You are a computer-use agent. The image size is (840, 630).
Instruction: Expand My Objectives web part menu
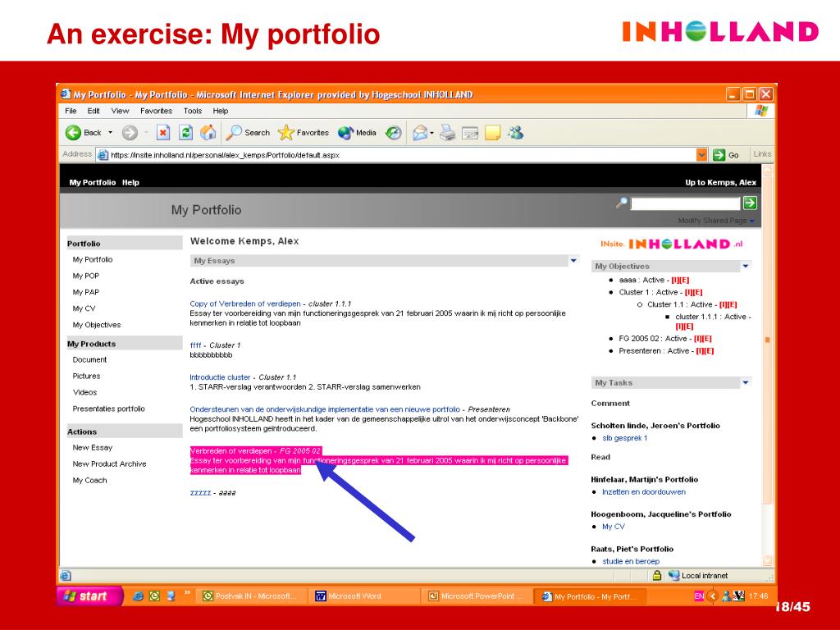point(746,267)
